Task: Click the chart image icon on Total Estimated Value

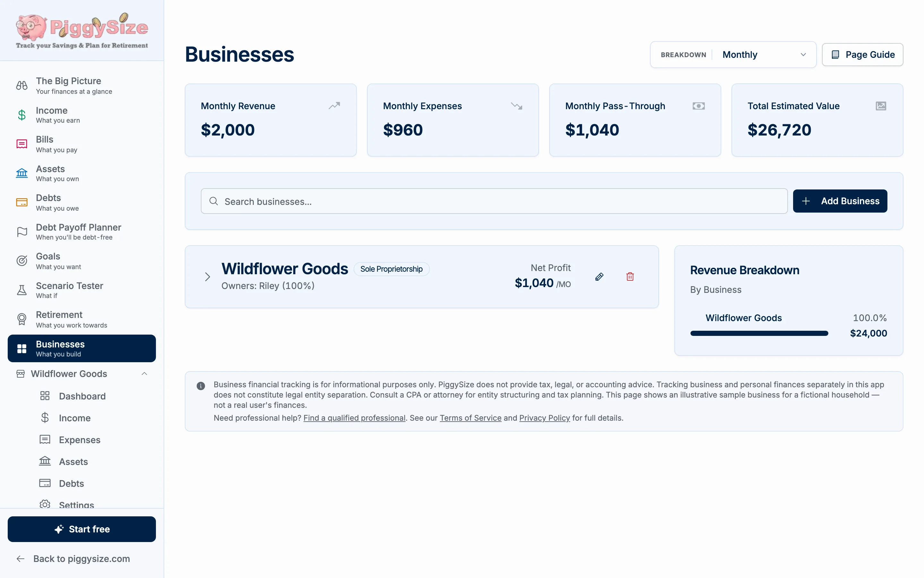Action: point(880,106)
